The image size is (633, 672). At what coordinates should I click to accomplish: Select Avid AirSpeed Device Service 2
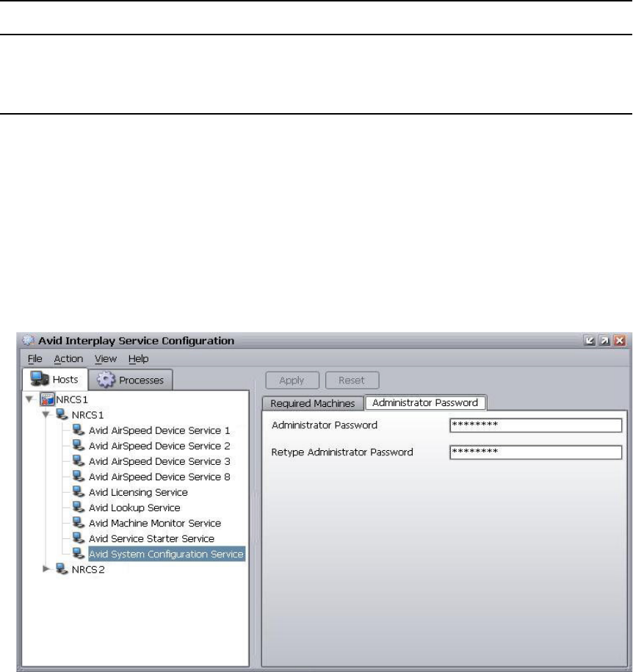tap(159, 446)
